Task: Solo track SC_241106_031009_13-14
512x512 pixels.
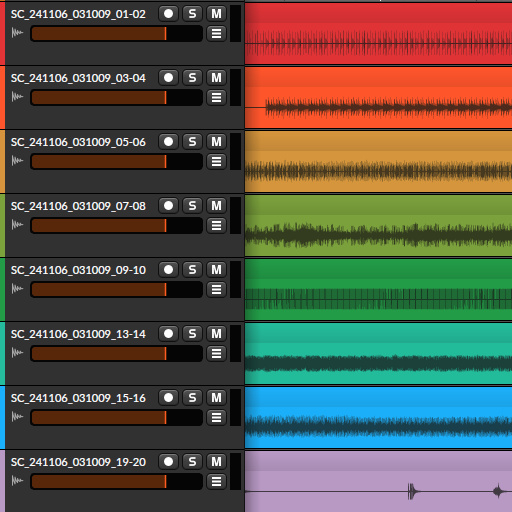Action: 192,334
